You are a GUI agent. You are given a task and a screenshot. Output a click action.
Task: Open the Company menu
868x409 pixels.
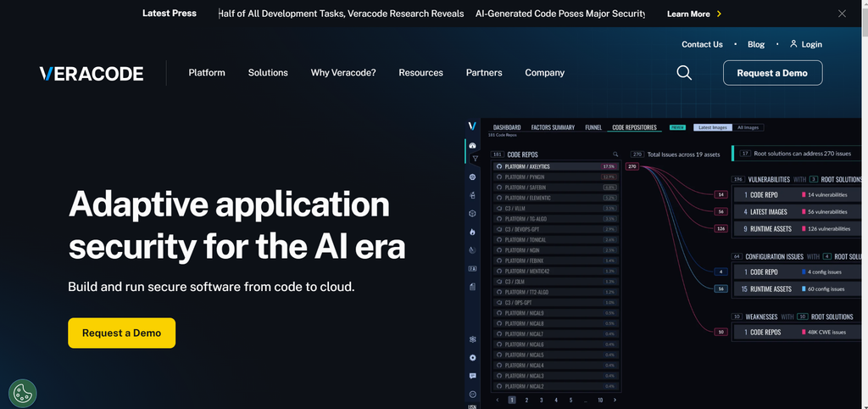click(x=545, y=73)
